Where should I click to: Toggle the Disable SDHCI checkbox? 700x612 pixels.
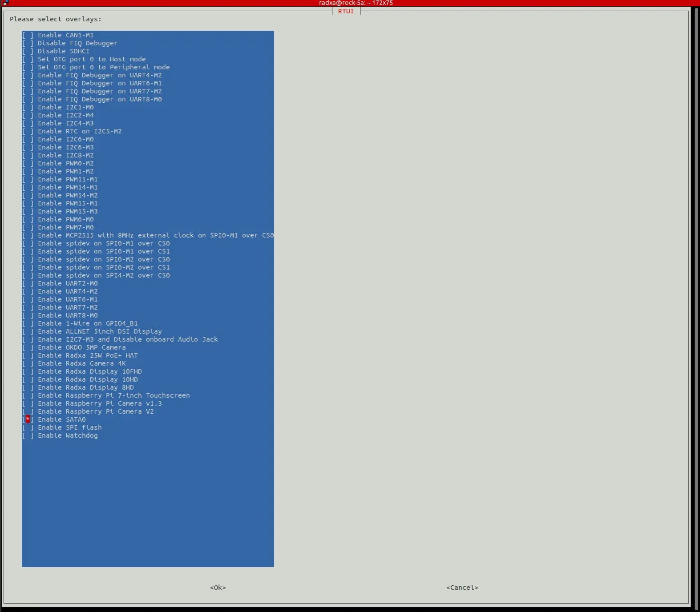pyautogui.click(x=28, y=51)
